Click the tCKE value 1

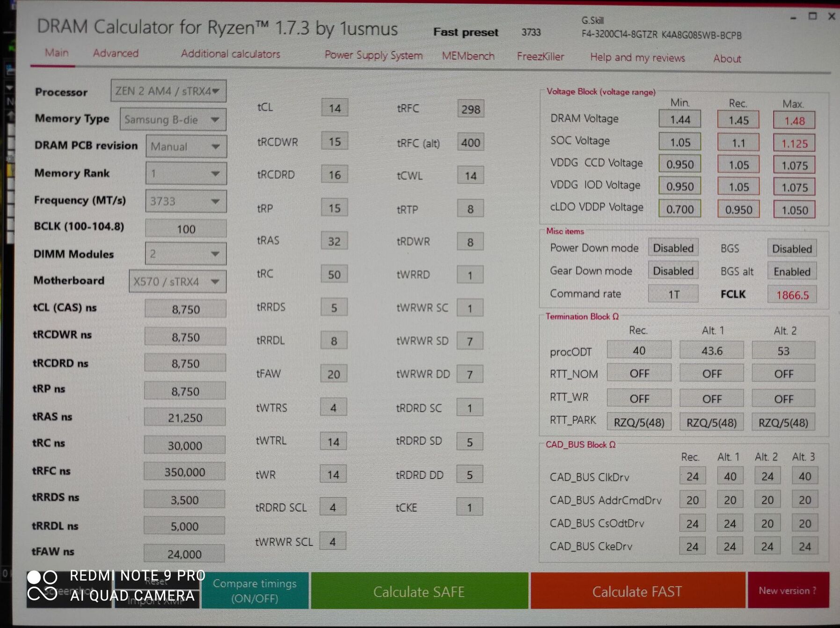click(469, 507)
